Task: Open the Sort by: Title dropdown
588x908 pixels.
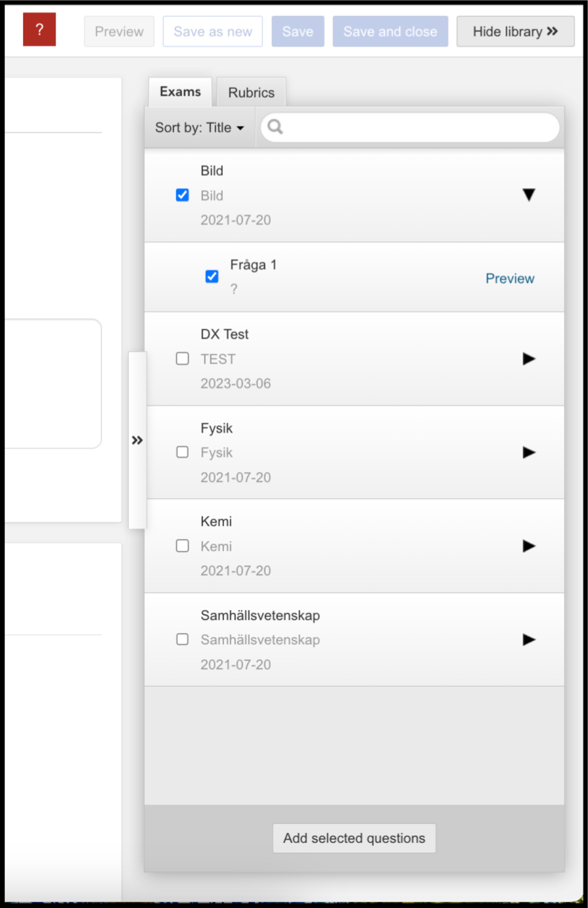Action: [x=200, y=128]
